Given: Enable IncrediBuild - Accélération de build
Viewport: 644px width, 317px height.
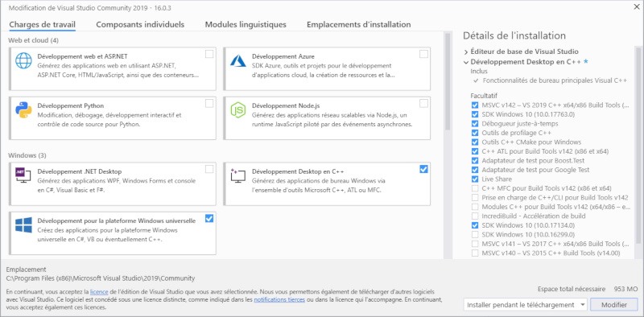Looking at the screenshot, I should pyautogui.click(x=475, y=216).
